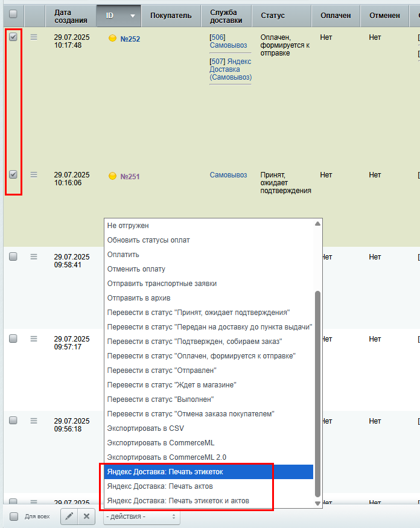Click date cell '29.07.2025 10:16:06'
Screen dimensions: 420x528
click(72, 179)
